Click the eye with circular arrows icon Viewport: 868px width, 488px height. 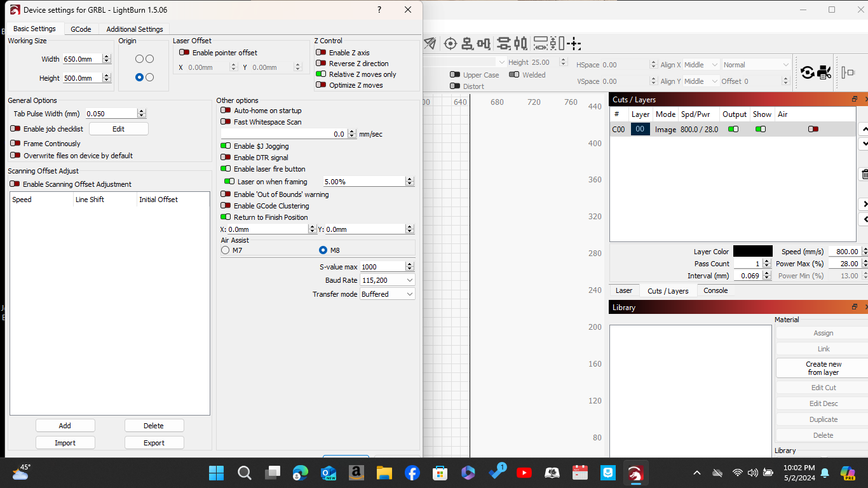click(808, 72)
